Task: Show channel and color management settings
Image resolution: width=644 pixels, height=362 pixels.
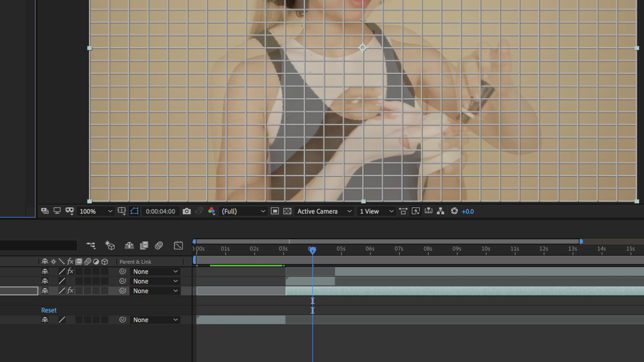Action: pyautogui.click(x=212, y=212)
